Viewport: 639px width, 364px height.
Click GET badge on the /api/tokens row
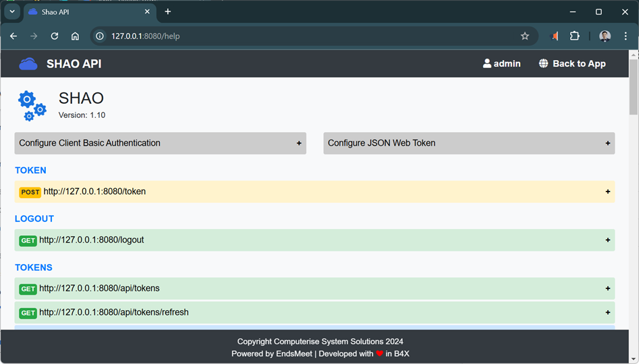pyautogui.click(x=28, y=289)
